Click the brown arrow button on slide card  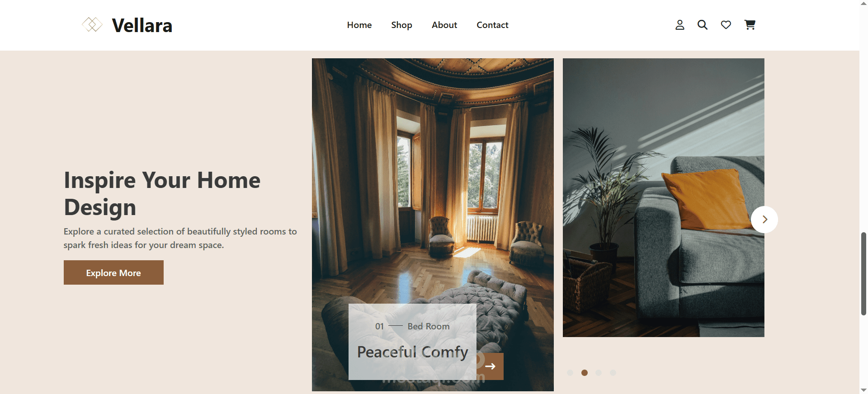[490, 366]
